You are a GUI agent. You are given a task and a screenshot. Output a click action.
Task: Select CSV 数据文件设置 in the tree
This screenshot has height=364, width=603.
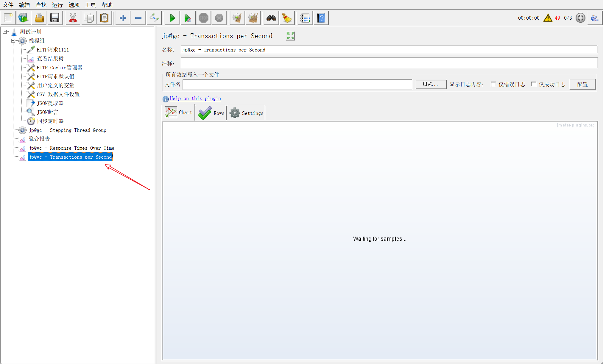click(x=58, y=94)
